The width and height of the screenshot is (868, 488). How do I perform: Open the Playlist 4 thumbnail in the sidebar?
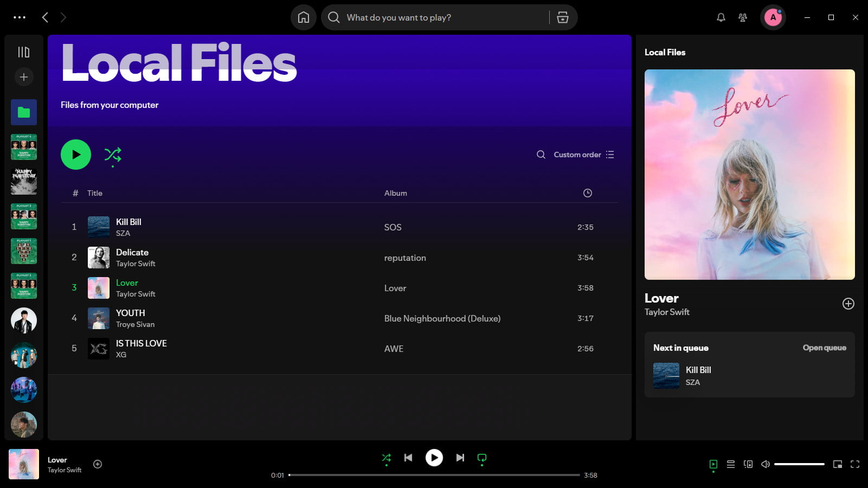click(24, 147)
